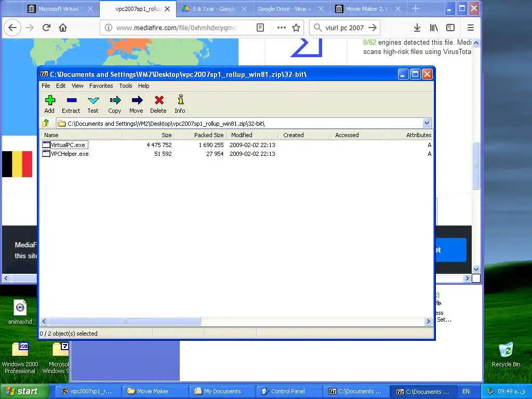Viewport: 532px width, 399px height.
Task: Open the File menu
Action: coord(46,86)
